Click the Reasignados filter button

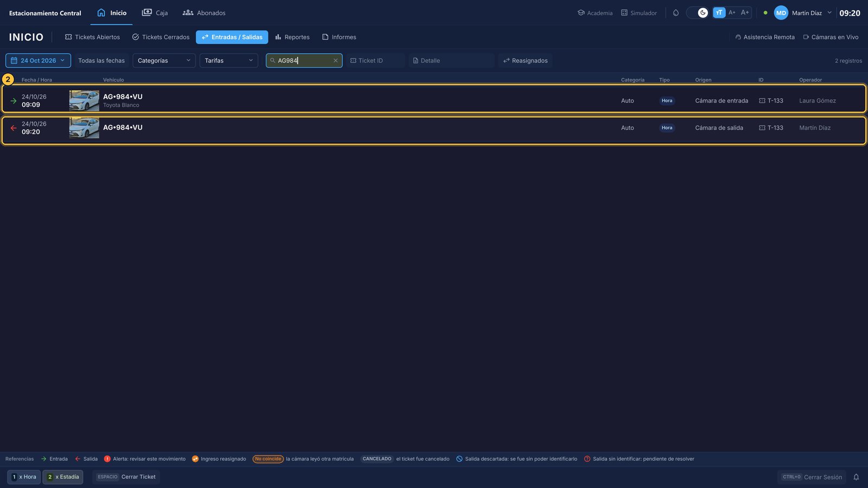(525, 61)
